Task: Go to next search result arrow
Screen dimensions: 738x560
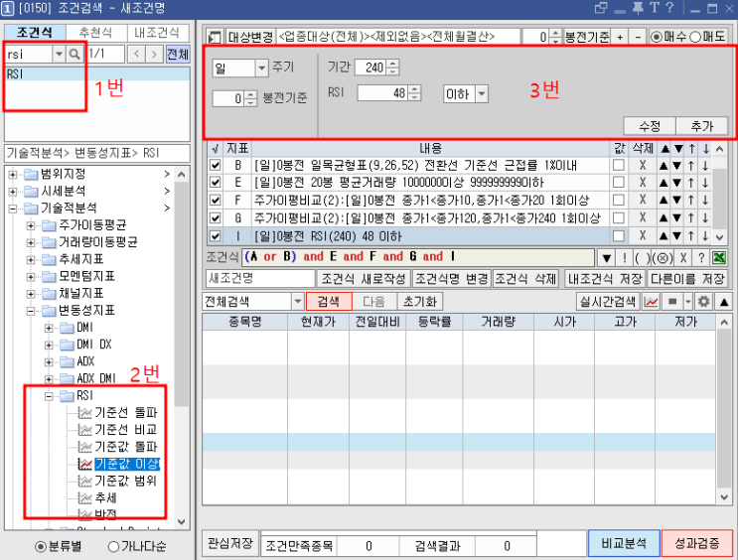Action: click(x=154, y=55)
